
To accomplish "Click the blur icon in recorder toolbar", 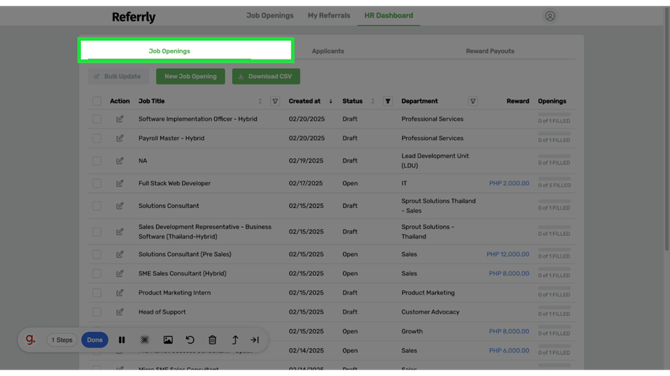I will click(145, 340).
